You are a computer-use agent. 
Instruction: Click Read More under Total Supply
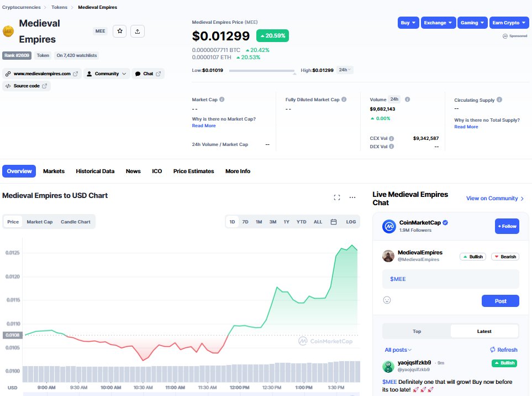pyautogui.click(x=466, y=127)
